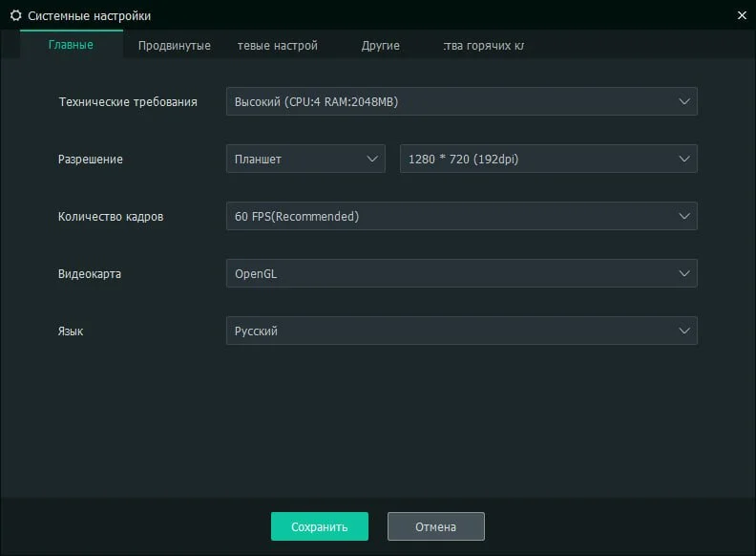Select the network settings tab (тевые настрой)
The image size is (756, 556).
pyautogui.click(x=278, y=45)
